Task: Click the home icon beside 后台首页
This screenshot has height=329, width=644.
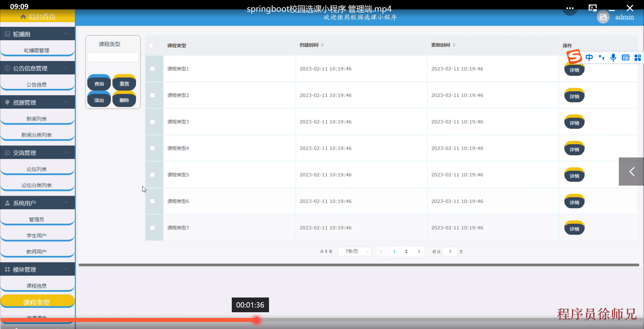Action: [x=23, y=17]
